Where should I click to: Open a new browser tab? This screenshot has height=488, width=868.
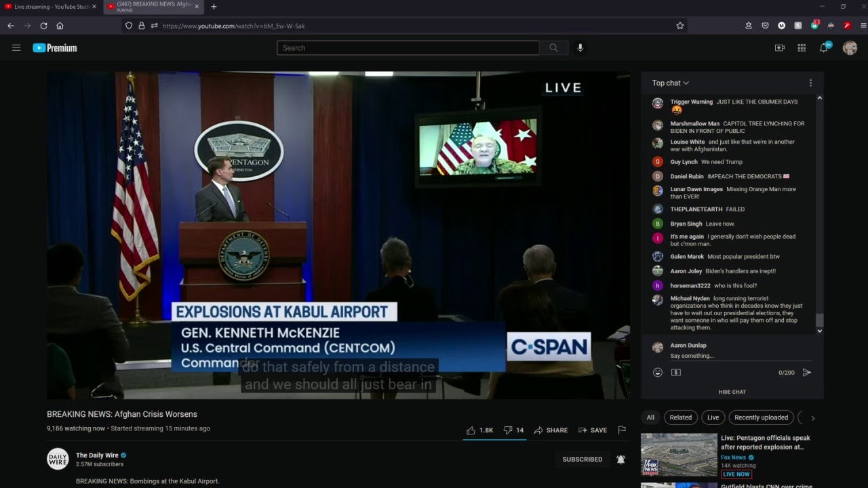(x=214, y=7)
